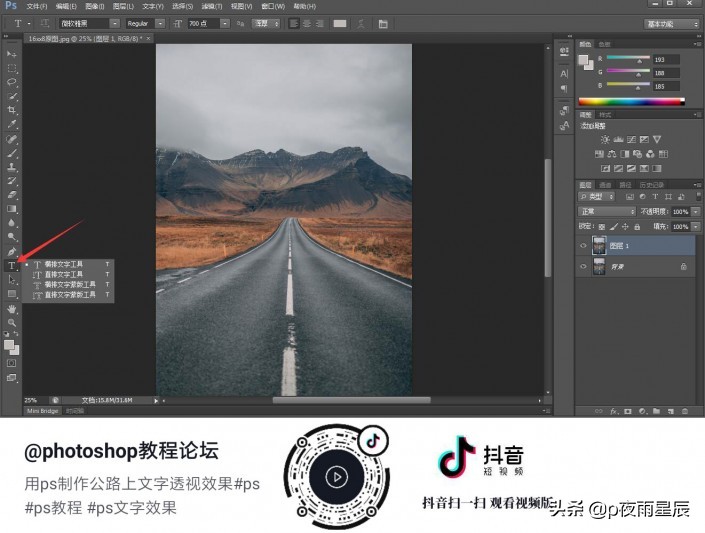This screenshot has width=705, height=533.
Task: Toggle lock position
Action: (625, 227)
